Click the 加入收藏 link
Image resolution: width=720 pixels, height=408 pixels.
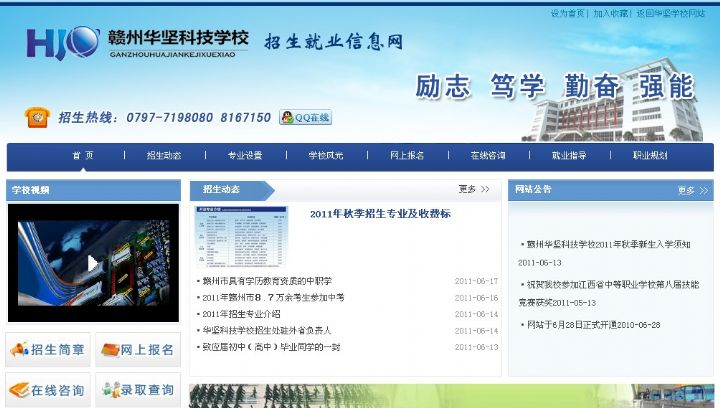pos(610,13)
